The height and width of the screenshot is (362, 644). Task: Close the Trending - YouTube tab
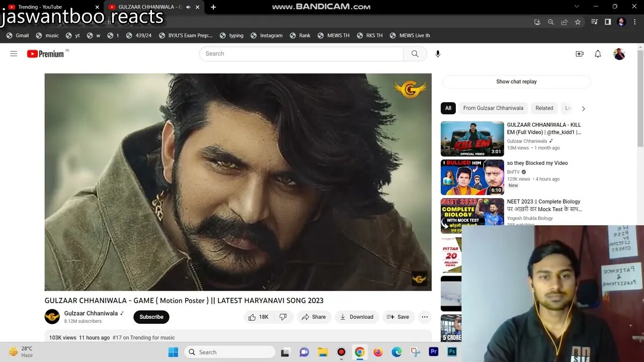(98, 7)
